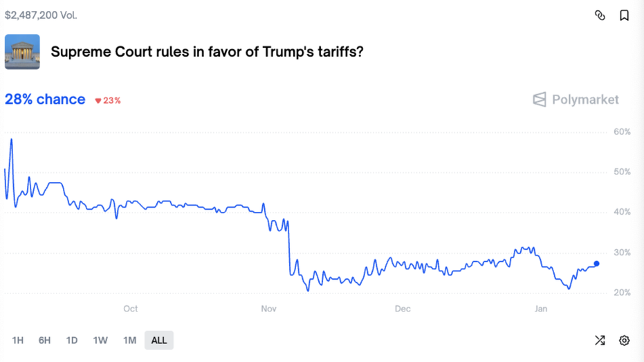Click the $2,487,200 Vol. text
Viewport: 644px width, 362px height.
41,15
